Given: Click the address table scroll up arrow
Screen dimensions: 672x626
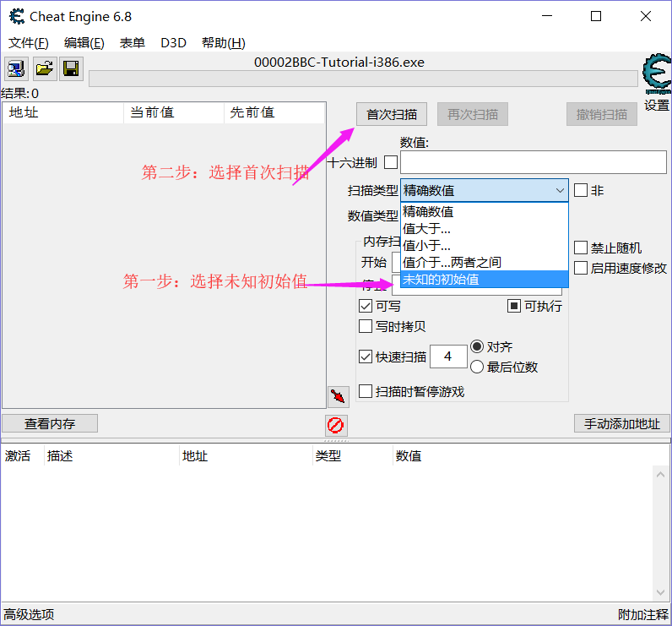Looking at the screenshot, I should point(660,475).
